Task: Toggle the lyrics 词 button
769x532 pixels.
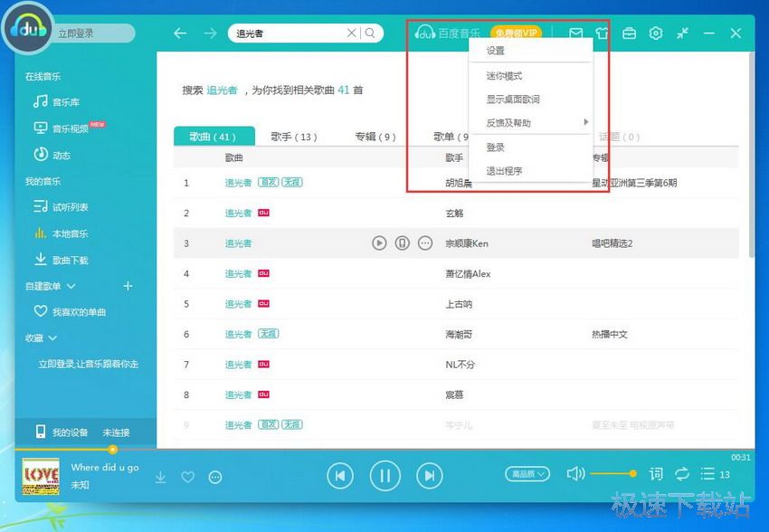Action: coord(656,474)
